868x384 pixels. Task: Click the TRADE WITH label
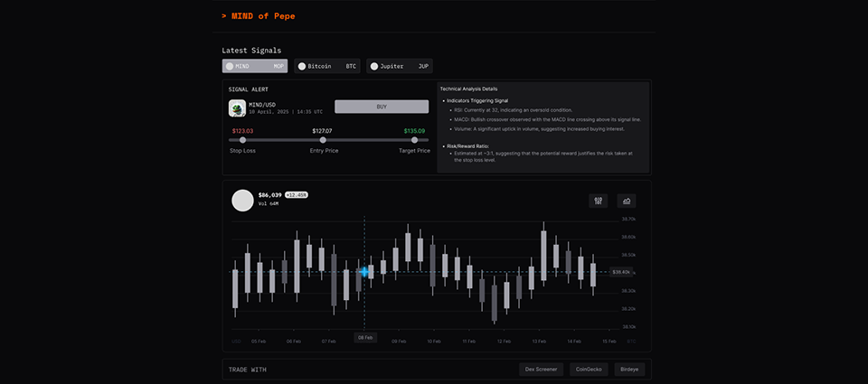(248, 370)
